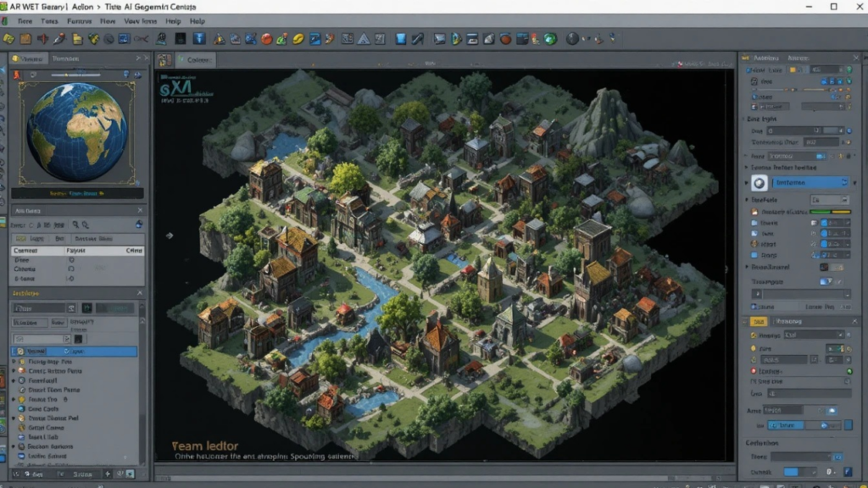
Task: Switch to the 'Colours' viewport tab
Action: coord(195,59)
